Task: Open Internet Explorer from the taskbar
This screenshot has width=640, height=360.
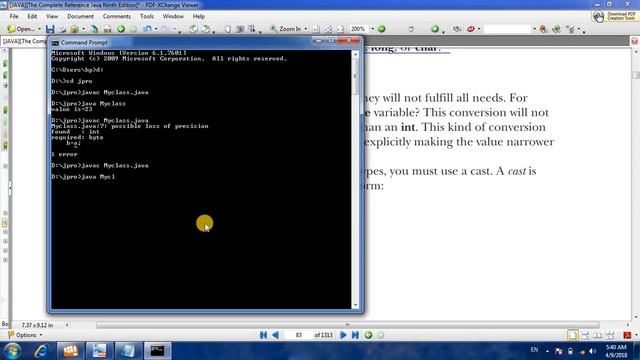Action: coord(41,351)
